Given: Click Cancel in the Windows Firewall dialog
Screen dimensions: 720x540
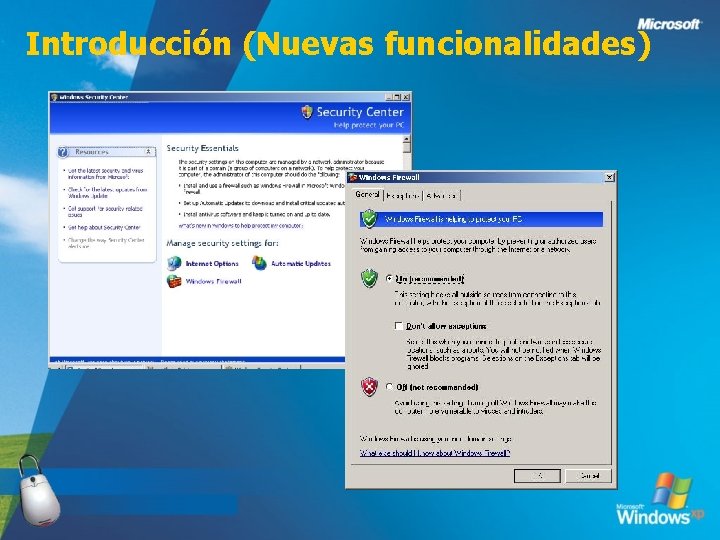Looking at the screenshot, I should point(589,476).
